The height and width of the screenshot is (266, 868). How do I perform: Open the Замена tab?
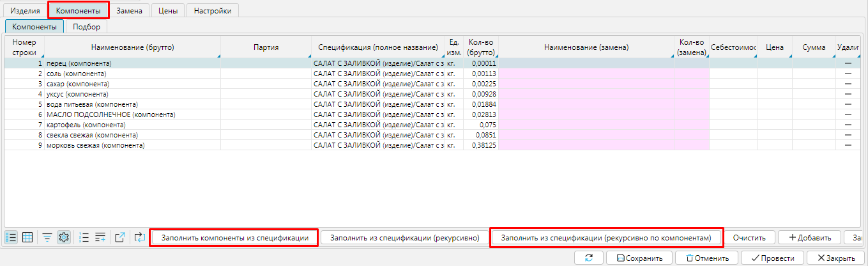click(129, 10)
